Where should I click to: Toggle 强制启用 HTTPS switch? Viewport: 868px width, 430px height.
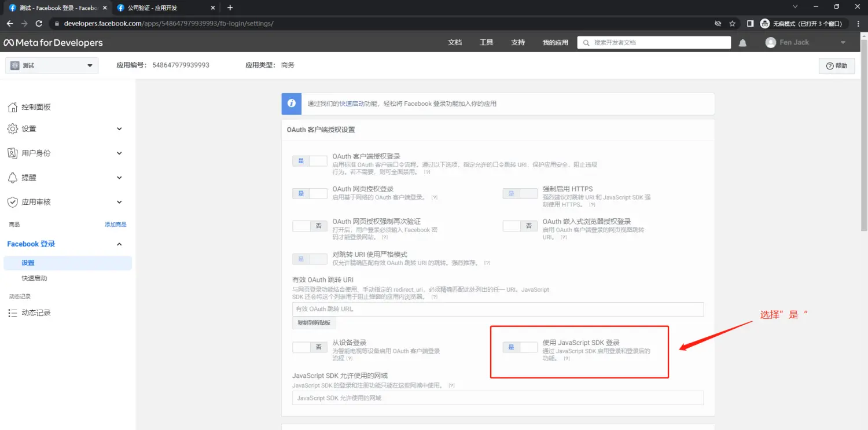(x=520, y=193)
